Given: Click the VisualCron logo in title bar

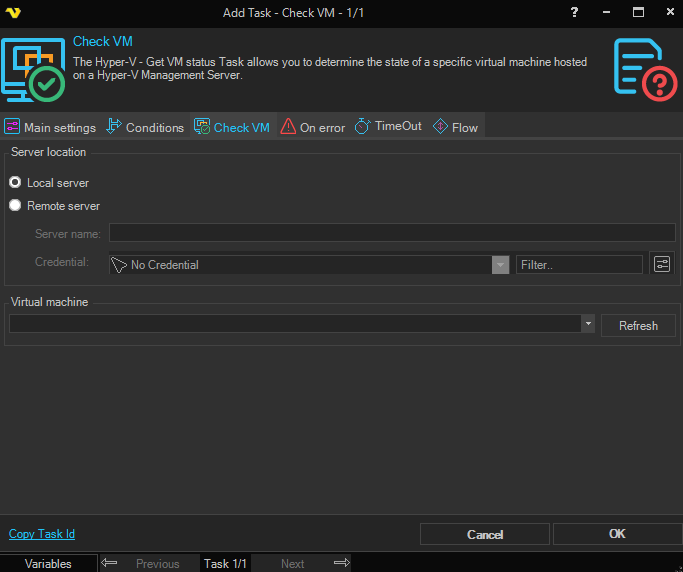Looking at the screenshot, I should 15,12.
